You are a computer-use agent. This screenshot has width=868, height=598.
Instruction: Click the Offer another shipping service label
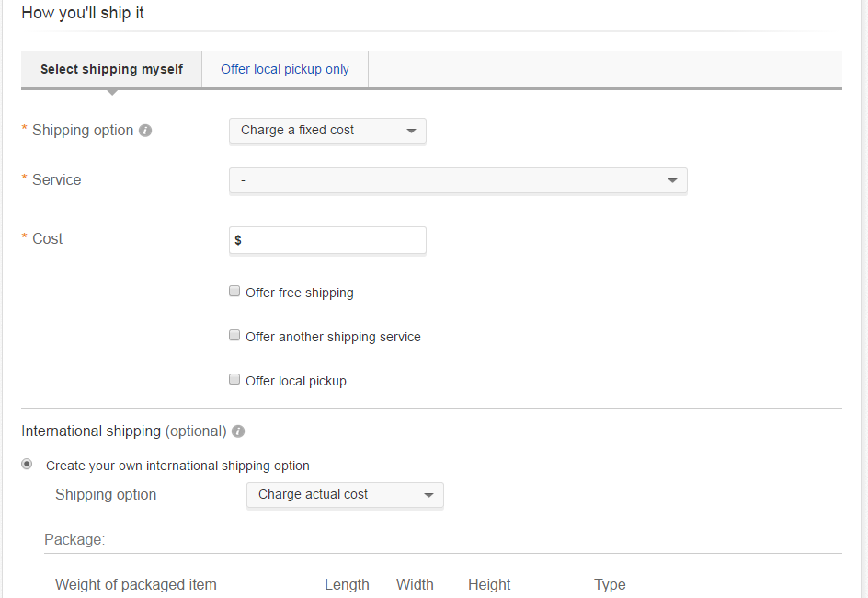333,337
